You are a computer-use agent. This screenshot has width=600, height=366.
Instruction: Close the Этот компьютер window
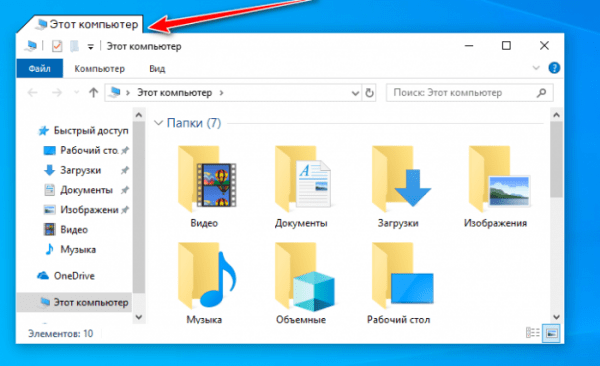coord(544,46)
